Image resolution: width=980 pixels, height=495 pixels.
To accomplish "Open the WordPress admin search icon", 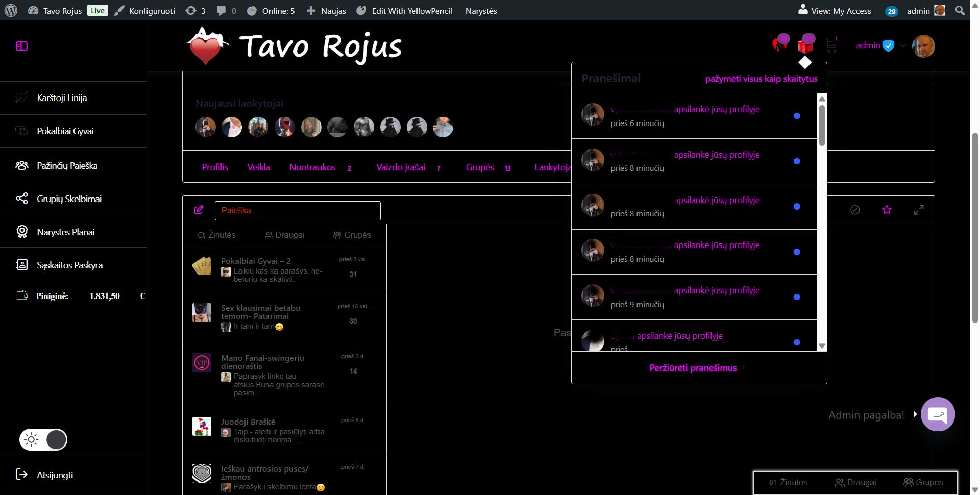I will pos(960,11).
